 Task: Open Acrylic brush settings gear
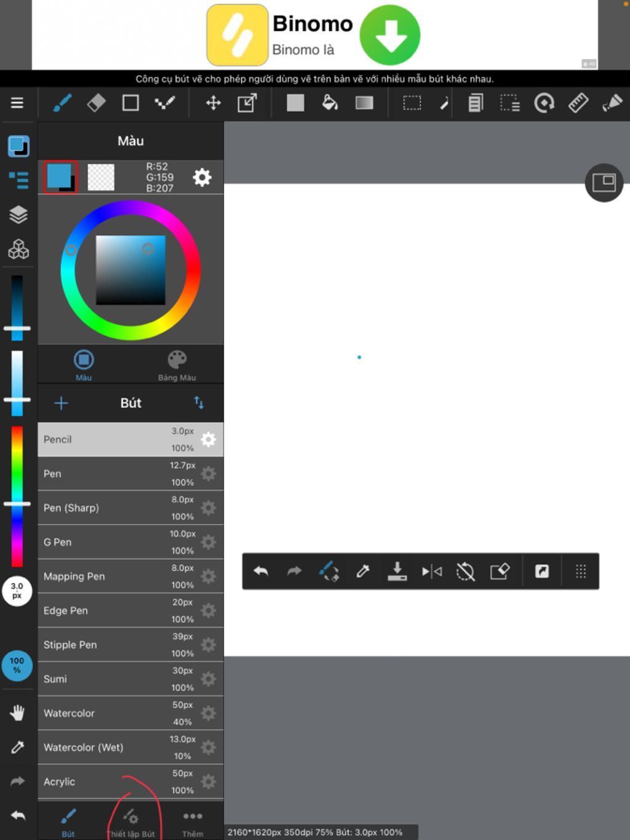pos(209,782)
